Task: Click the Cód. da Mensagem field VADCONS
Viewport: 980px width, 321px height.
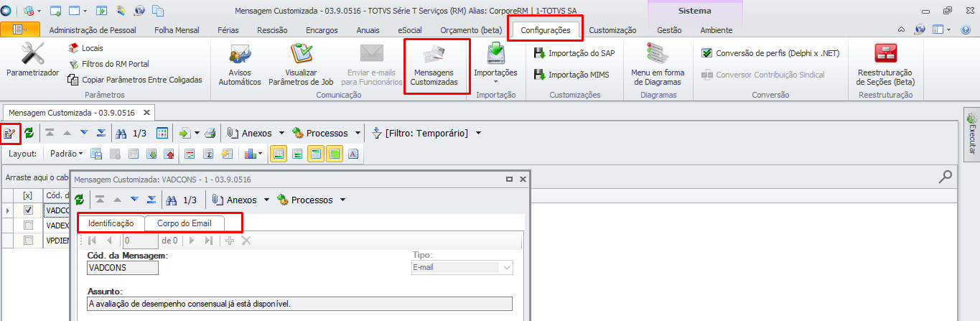Action: [122, 268]
